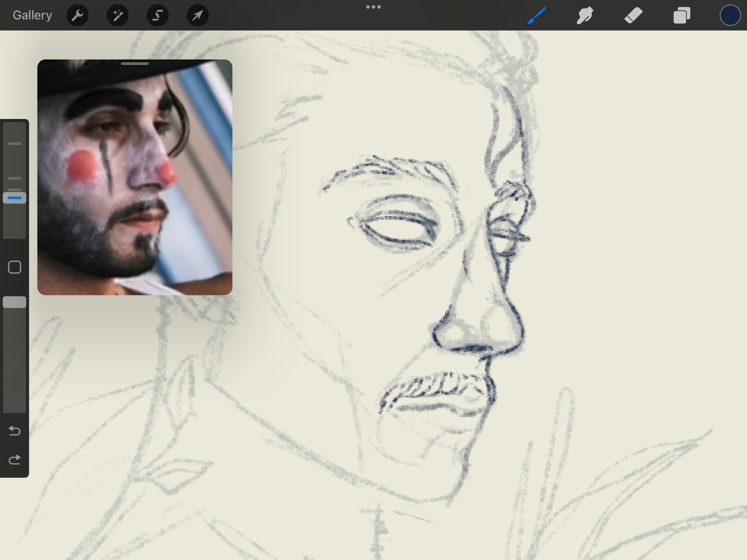Screen dimensions: 747x560
Task: Tap the Redo arrow in sidebar
Action: coord(15,460)
